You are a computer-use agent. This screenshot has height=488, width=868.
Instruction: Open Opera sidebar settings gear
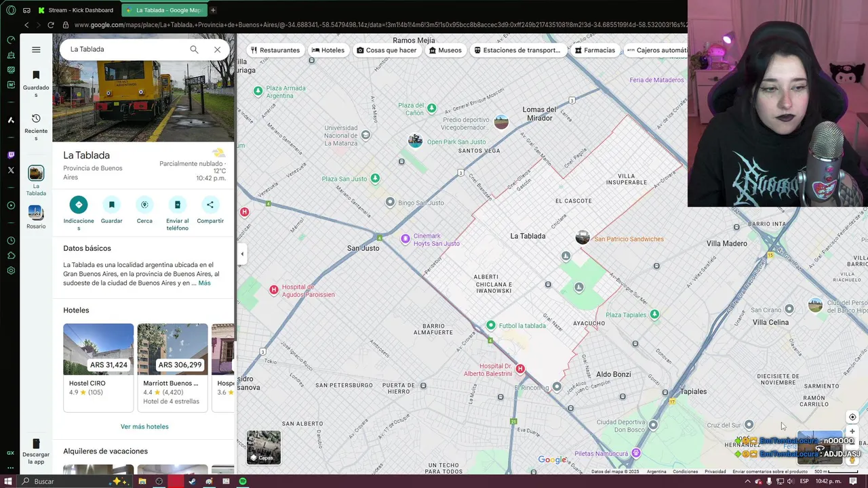pyautogui.click(x=10, y=270)
